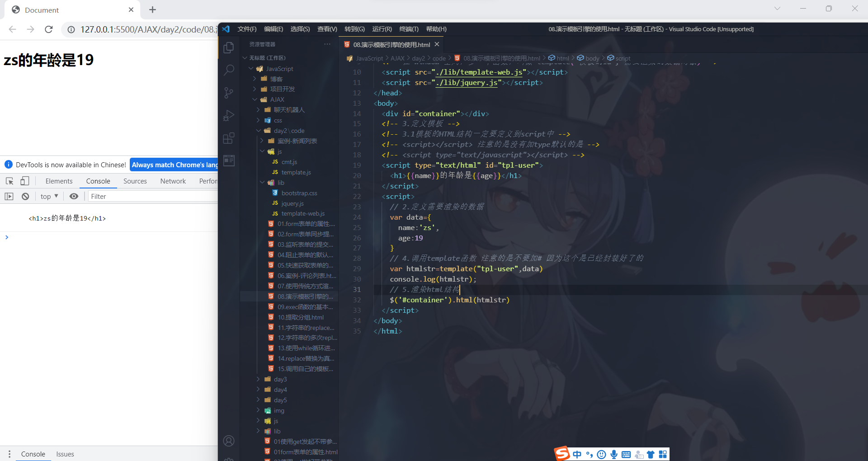Toggle the live expression eye in Console
Screen dimensions: 868x461
(74, 196)
